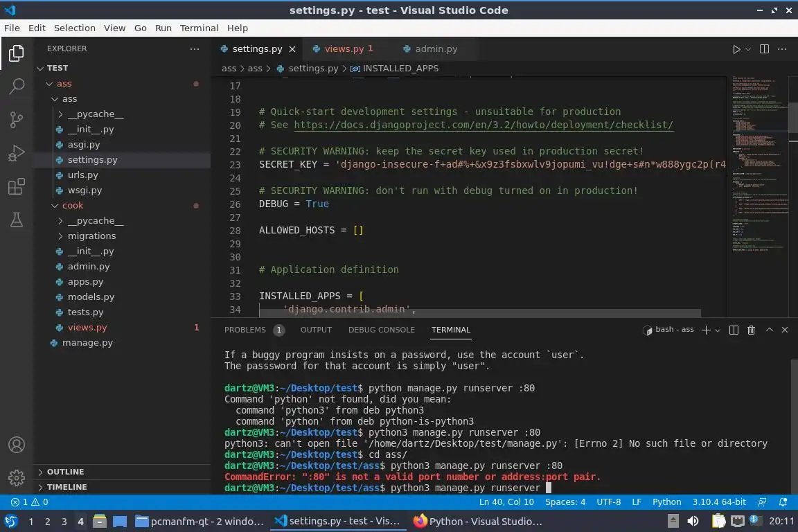Change indentation via Spaces: 4
798x532 pixels.
(565, 502)
